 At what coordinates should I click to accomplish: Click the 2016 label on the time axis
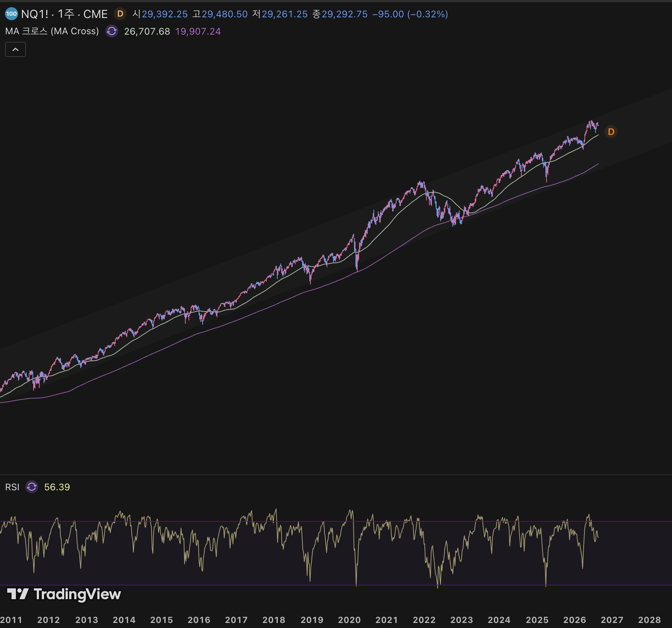199,620
